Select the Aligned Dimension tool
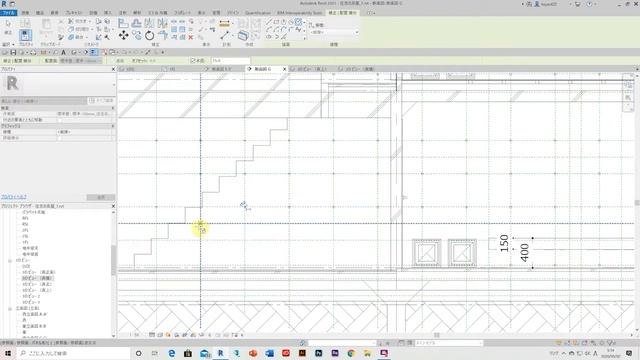Viewport: 640px width, 360px height. click(x=224, y=24)
